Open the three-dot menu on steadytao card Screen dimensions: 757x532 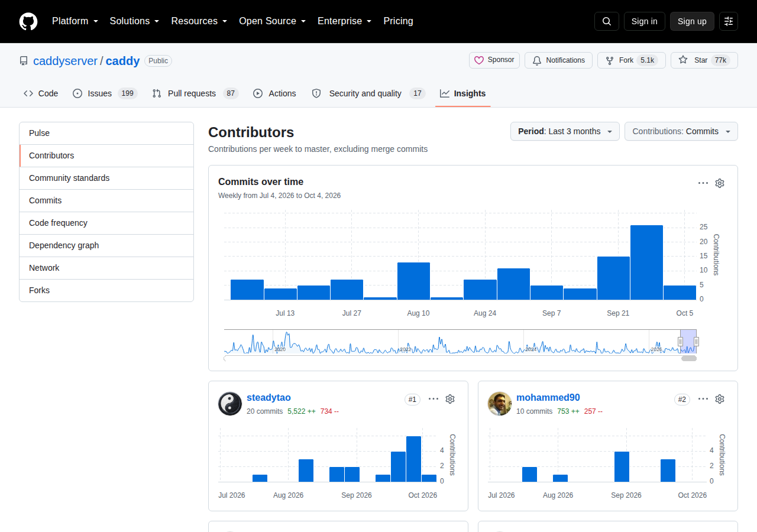pyautogui.click(x=434, y=399)
